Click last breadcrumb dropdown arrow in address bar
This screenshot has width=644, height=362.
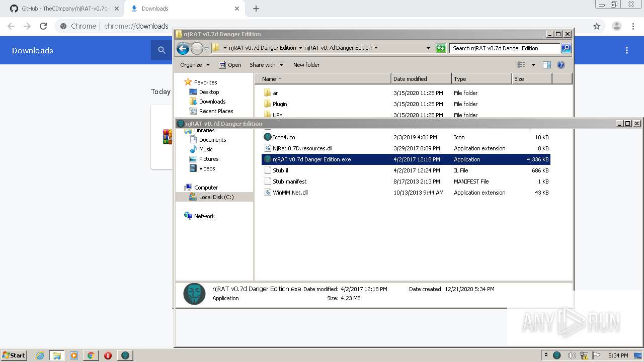pos(376,48)
